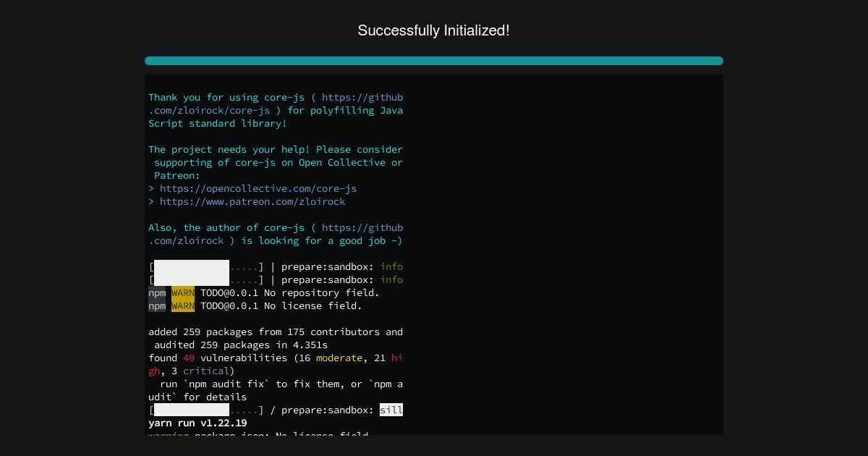The image size is (868, 456).
Task: Click 'No license field.' npm WARN line
Action: [255, 306]
